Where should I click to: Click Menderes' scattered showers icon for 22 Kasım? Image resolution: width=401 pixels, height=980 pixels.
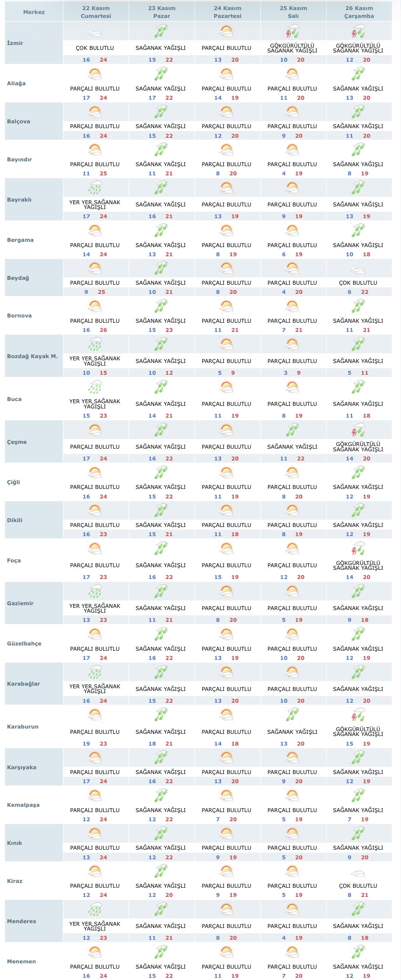[x=95, y=910]
